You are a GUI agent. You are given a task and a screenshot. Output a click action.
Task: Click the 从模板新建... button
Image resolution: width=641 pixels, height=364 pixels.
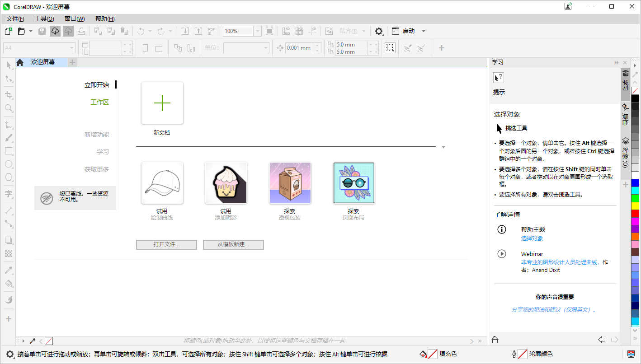[x=233, y=244]
